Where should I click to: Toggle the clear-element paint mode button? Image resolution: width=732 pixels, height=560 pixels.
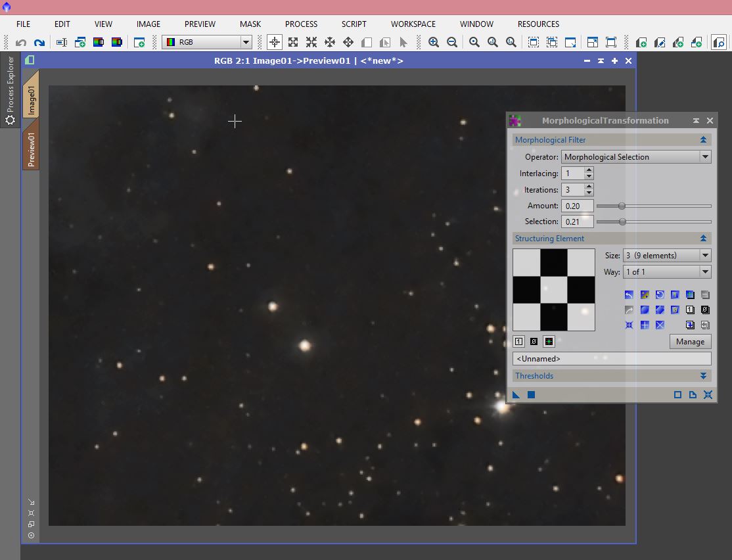click(x=534, y=341)
